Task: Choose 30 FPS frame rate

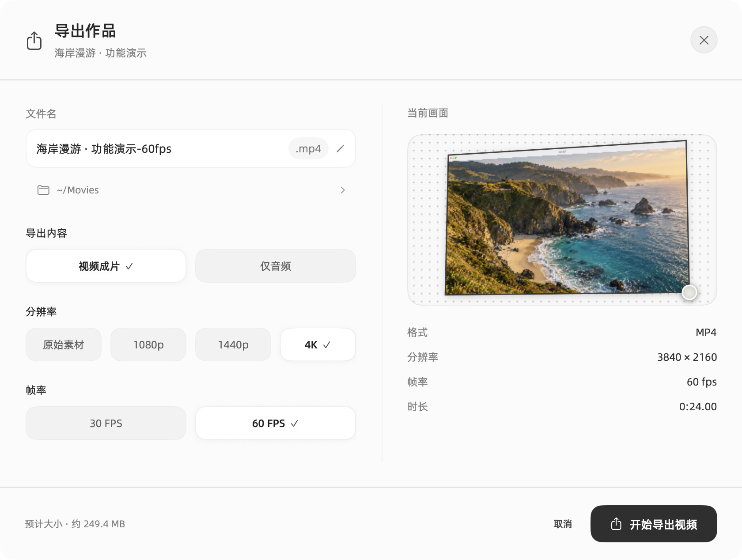Action: pos(106,423)
